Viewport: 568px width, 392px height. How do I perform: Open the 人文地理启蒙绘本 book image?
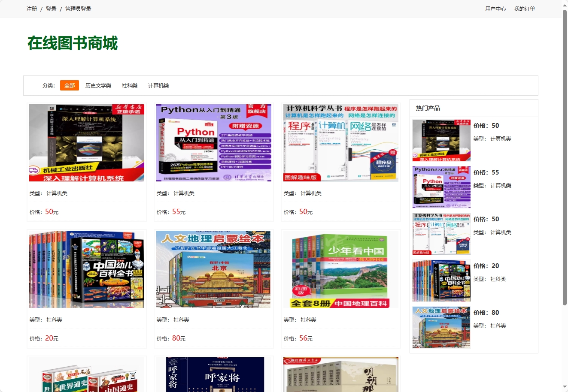click(213, 269)
